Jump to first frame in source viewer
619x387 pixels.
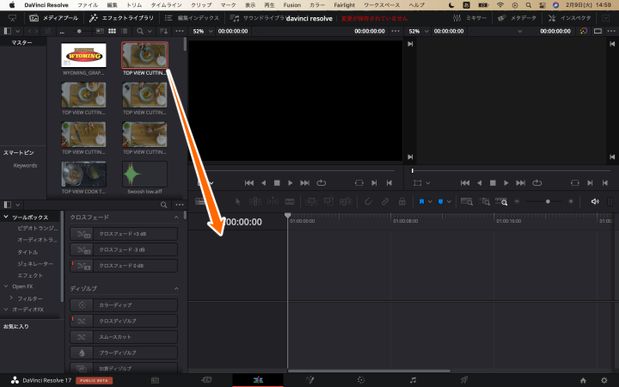coord(249,183)
